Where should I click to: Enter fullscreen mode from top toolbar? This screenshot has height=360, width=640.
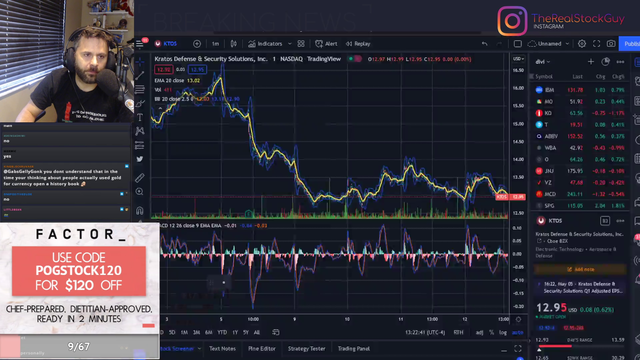click(596, 44)
